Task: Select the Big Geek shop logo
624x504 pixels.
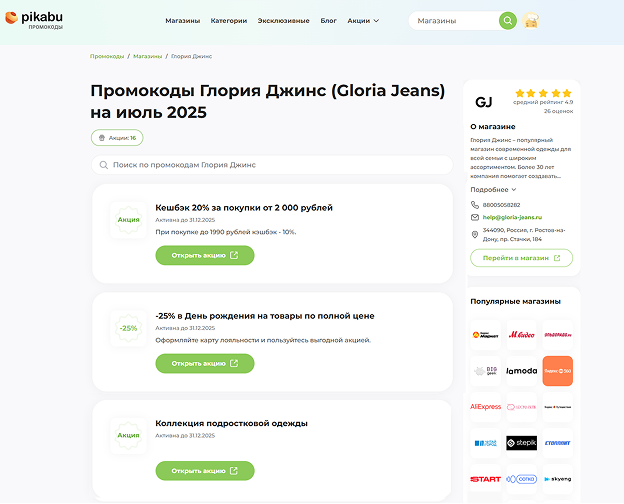Action: coord(485,371)
